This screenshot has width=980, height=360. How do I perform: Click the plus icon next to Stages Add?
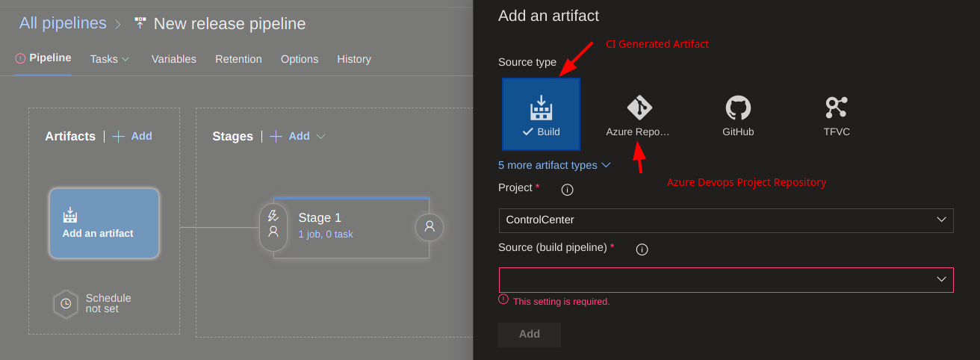point(276,136)
